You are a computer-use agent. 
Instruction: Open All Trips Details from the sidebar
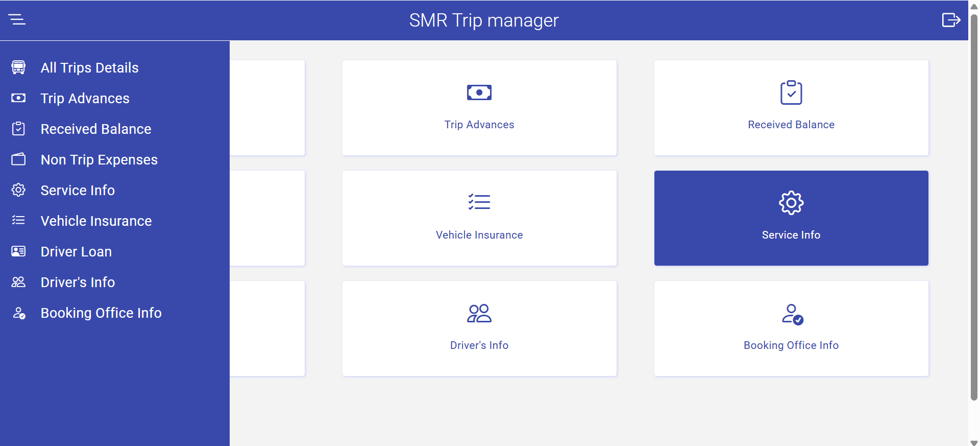[89, 68]
